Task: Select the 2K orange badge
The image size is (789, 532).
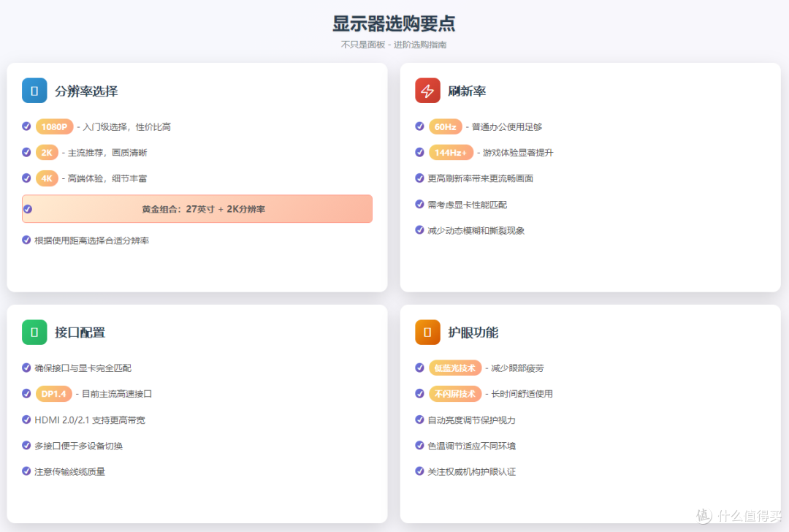Action: point(47,153)
